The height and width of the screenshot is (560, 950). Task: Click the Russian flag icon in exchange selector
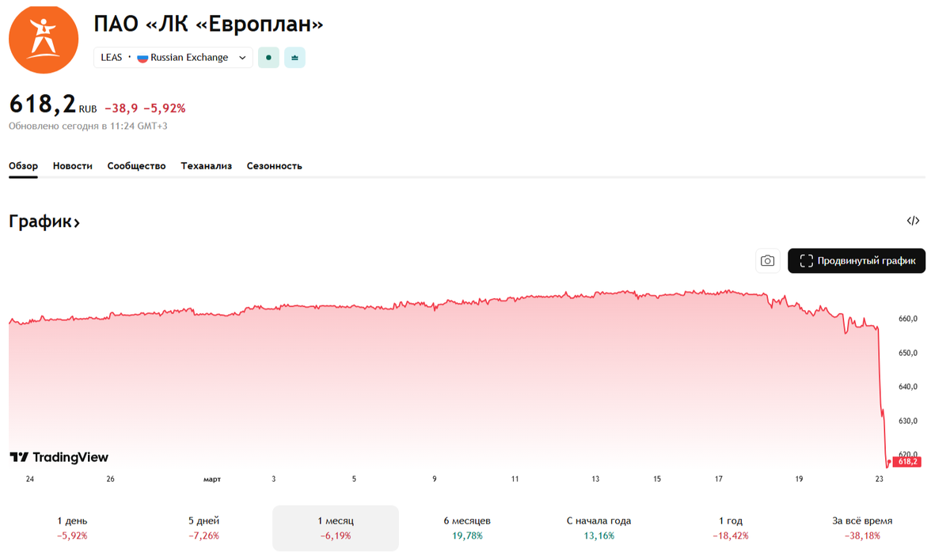coord(142,58)
